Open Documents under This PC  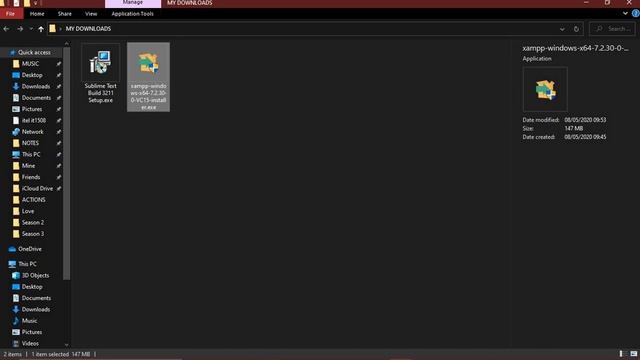pos(36,298)
